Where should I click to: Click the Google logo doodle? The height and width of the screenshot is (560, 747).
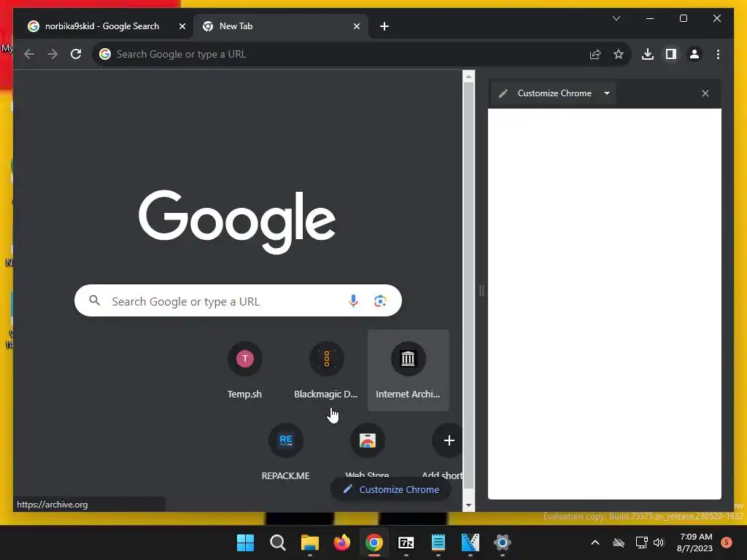pos(237,221)
